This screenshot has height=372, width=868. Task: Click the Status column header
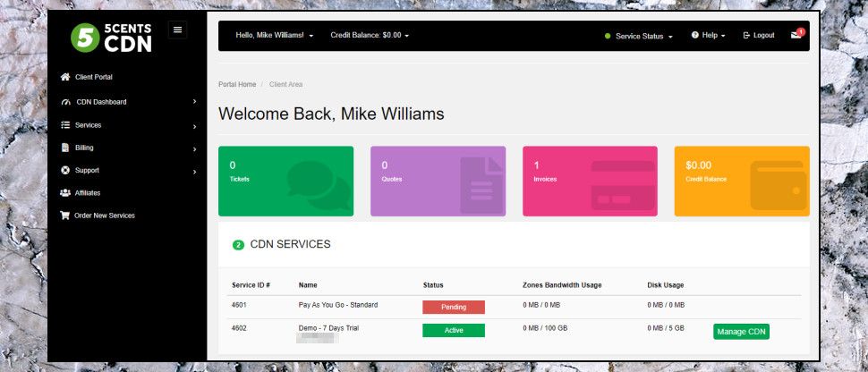[x=433, y=285]
